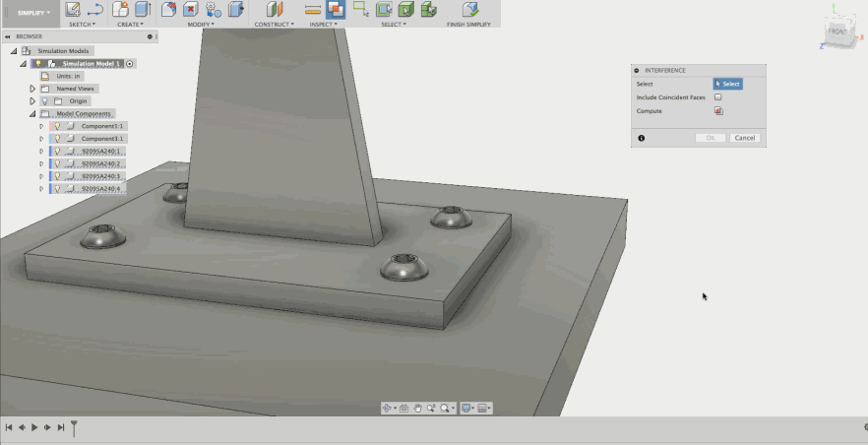Viewport: 868px width, 445px height.
Task: Click the Compute icon in Interference dialog
Action: point(718,111)
